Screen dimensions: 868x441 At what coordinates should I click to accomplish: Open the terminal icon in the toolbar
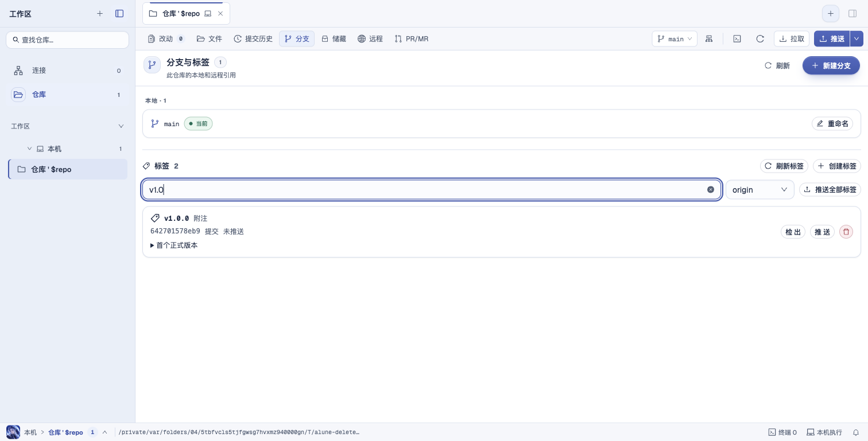(x=737, y=38)
